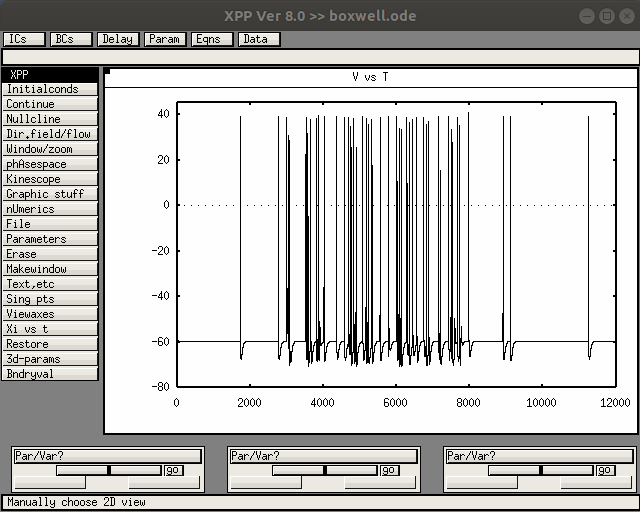Open the Data browser button
Image resolution: width=640 pixels, height=512 pixels.
(x=259, y=39)
